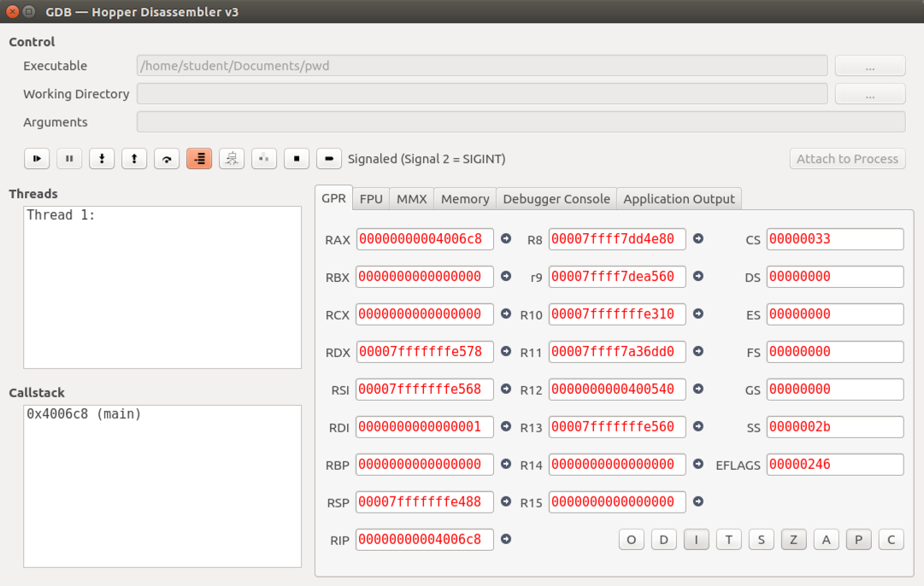
Task: Open the Application Output tab
Action: [x=679, y=199]
